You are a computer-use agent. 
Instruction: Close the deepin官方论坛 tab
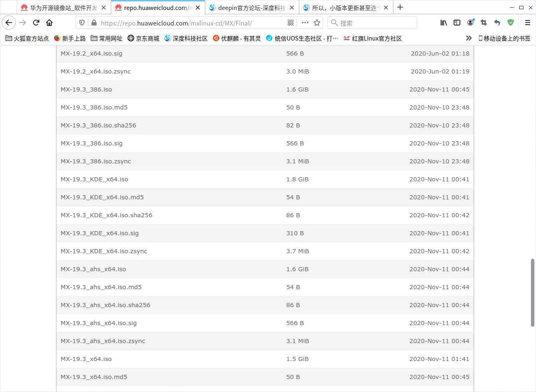click(x=291, y=8)
